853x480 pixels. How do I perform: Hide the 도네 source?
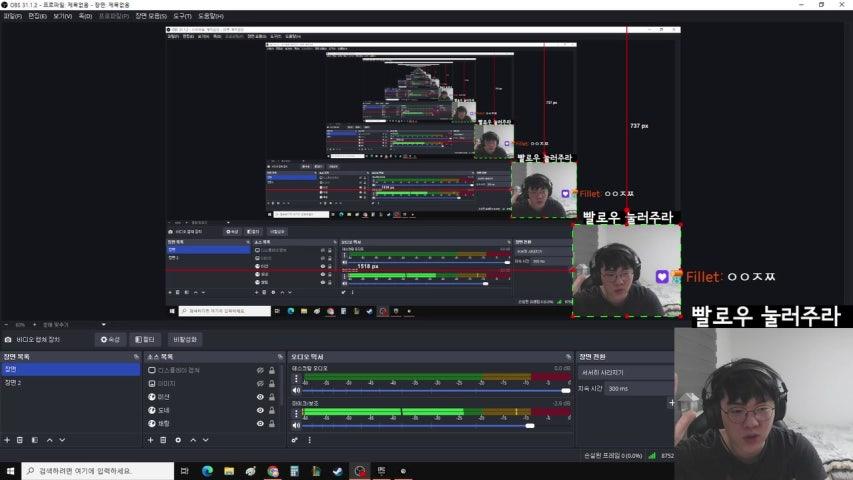click(x=260, y=410)
